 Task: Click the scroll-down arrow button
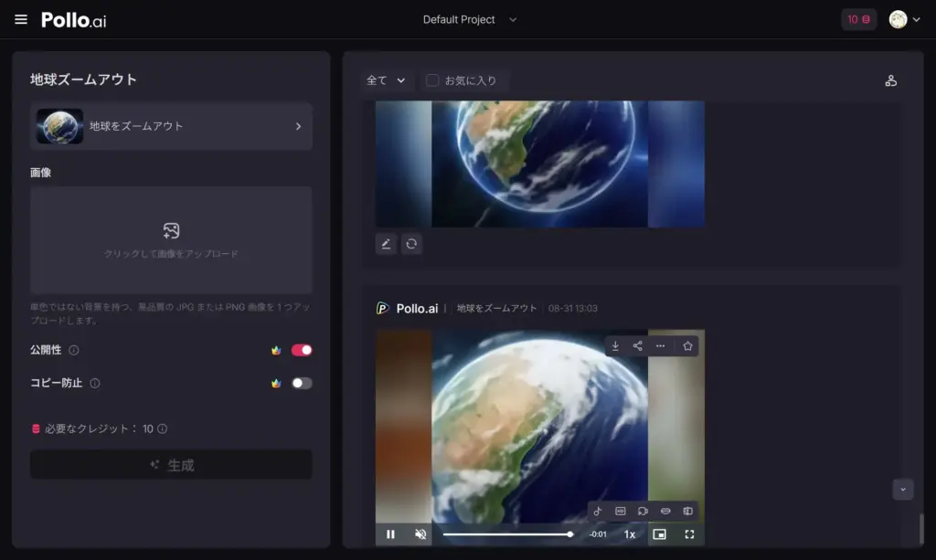(902, 490)
